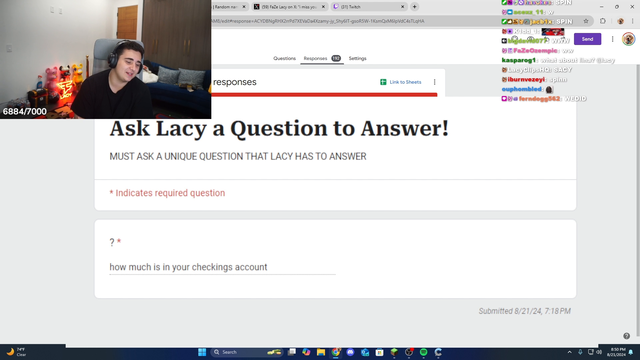Click the checkings account answer field
Screen dimensions: 640x360
(222, 267)
